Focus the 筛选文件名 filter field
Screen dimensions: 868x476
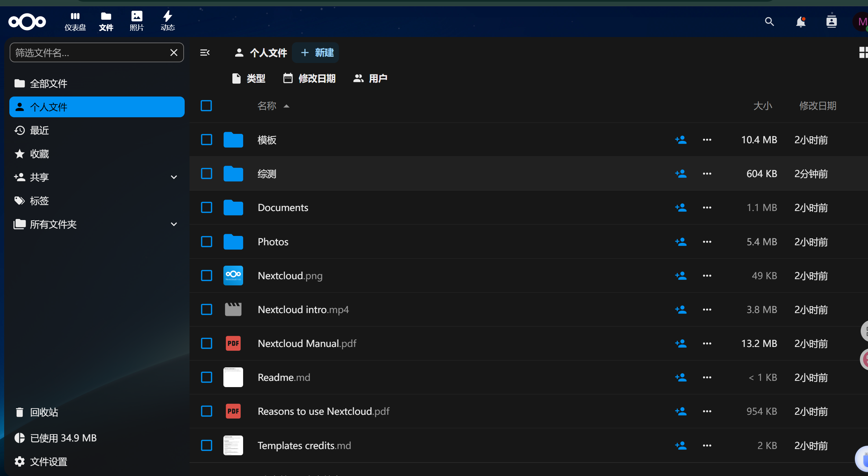coord(90,53)
